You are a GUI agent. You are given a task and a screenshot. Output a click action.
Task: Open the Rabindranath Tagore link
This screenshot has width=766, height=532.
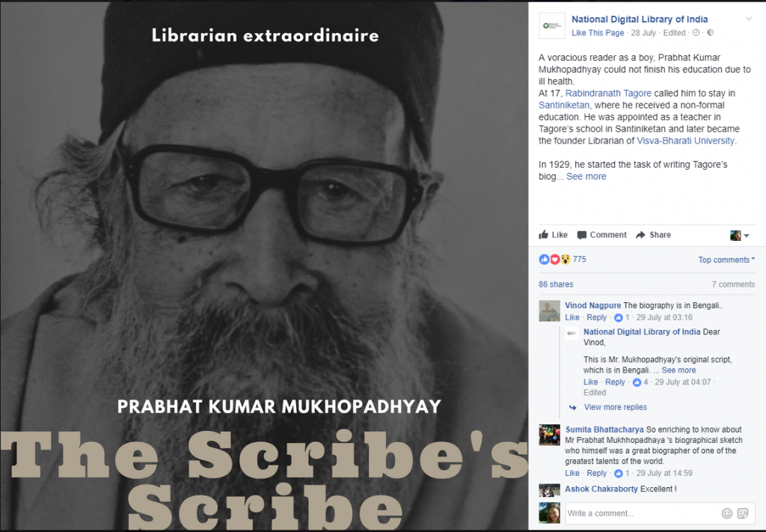[x=608, y=93]
